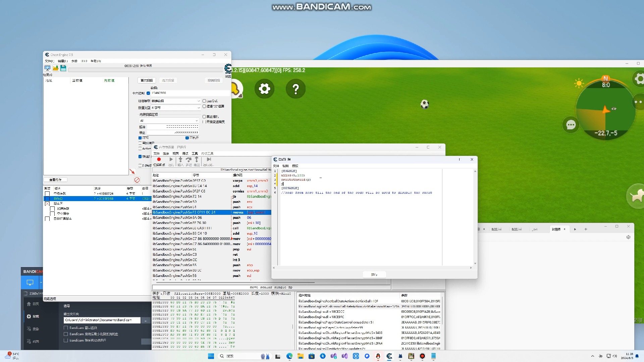Open the Template menu in auto assemble window
This screenshot has height=362, width=644.
[x=295, y=166]
